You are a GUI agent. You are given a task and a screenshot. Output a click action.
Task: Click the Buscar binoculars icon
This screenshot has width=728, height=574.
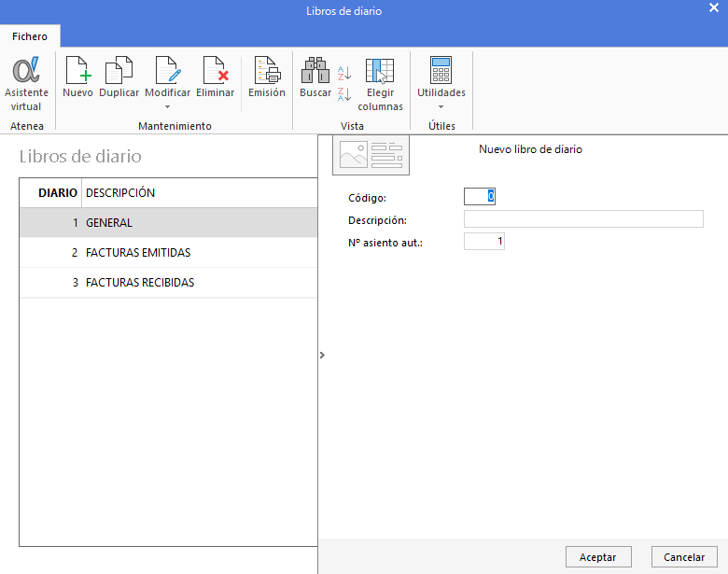(315, 70)
